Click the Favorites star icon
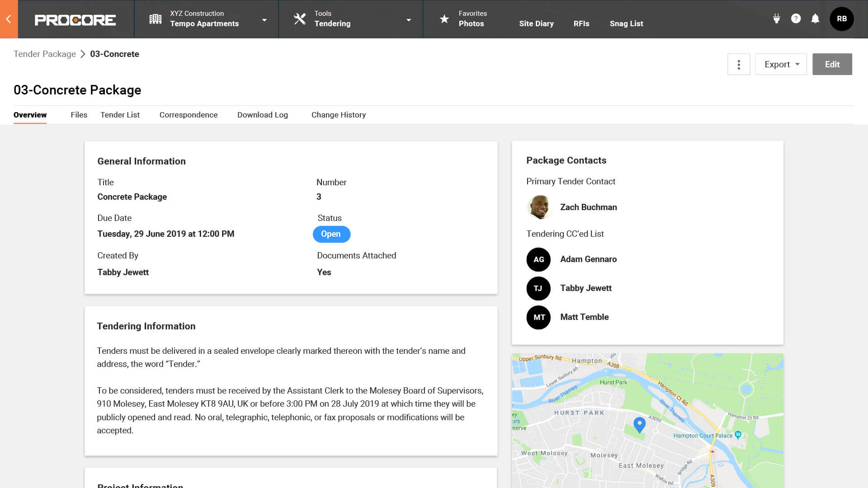The height and width of the screenshot is (488, 868). click(443, 19)
